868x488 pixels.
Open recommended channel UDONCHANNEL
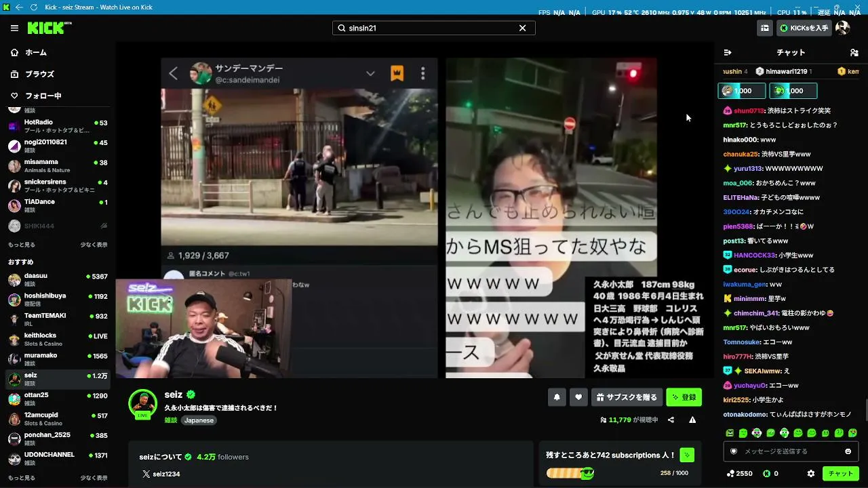coord(58,458)
